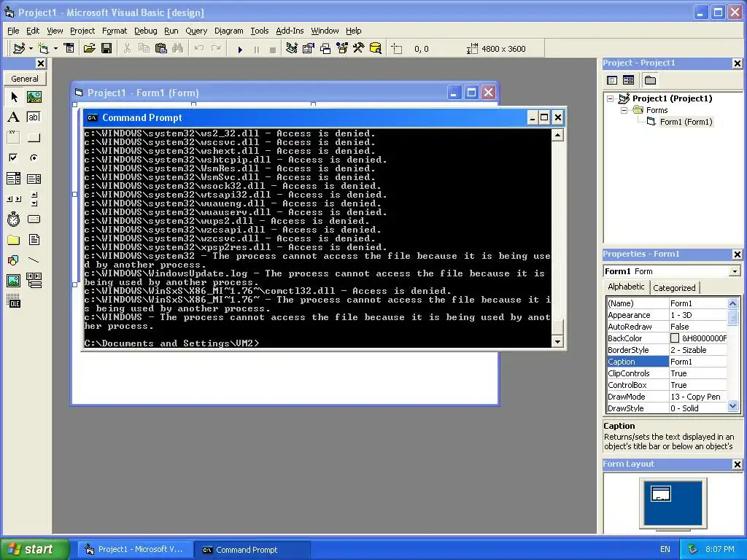Open the Format menu
This screenshot has height=560, width=747.
115,31
